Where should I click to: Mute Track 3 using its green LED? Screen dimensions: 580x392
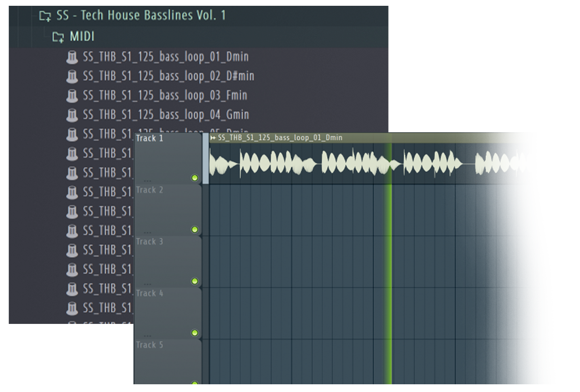[195, 281]
